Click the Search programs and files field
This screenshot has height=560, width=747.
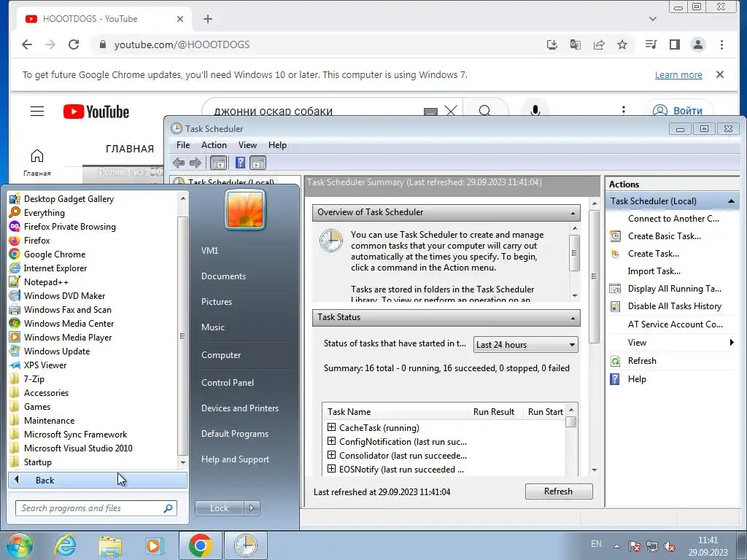click(96, 508)
